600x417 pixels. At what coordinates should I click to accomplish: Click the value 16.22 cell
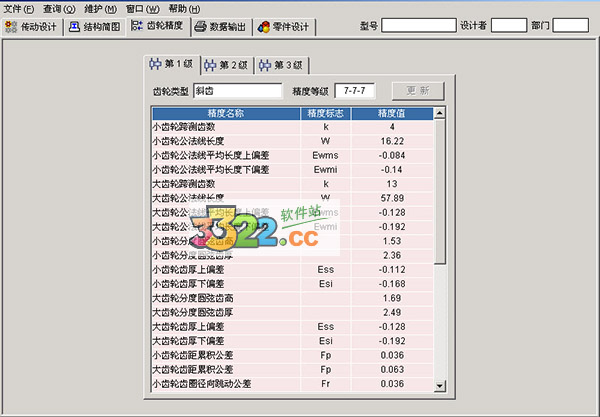392,141
